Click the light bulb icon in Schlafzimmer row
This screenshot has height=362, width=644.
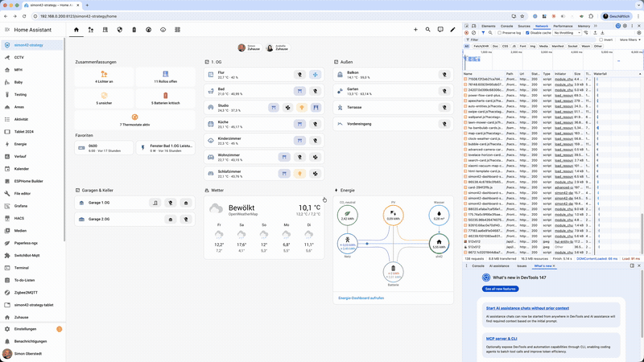coord(299,174)
